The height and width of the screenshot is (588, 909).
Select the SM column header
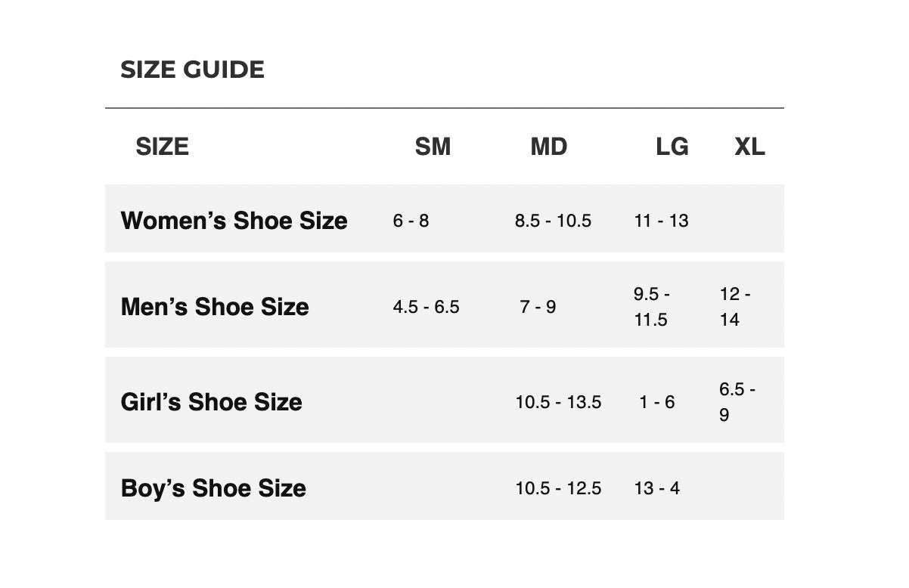433,147
